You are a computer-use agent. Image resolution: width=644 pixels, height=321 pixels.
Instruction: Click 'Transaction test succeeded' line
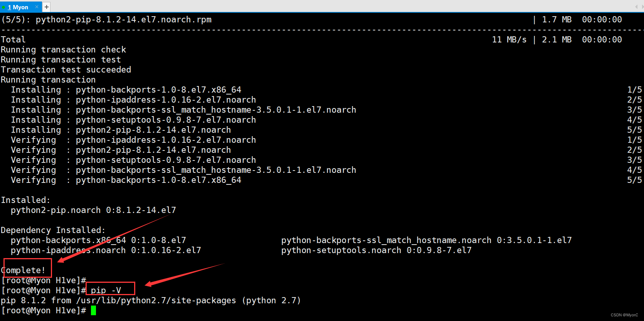tap(66, 70)
